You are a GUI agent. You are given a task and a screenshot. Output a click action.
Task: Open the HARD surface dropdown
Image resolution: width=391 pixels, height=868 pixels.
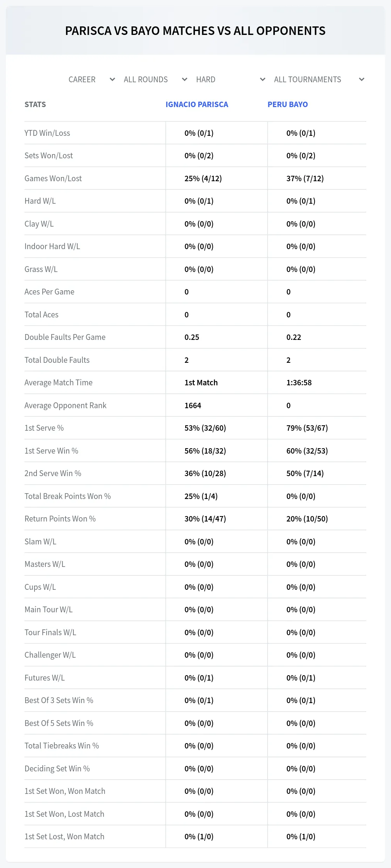point(231,80)
